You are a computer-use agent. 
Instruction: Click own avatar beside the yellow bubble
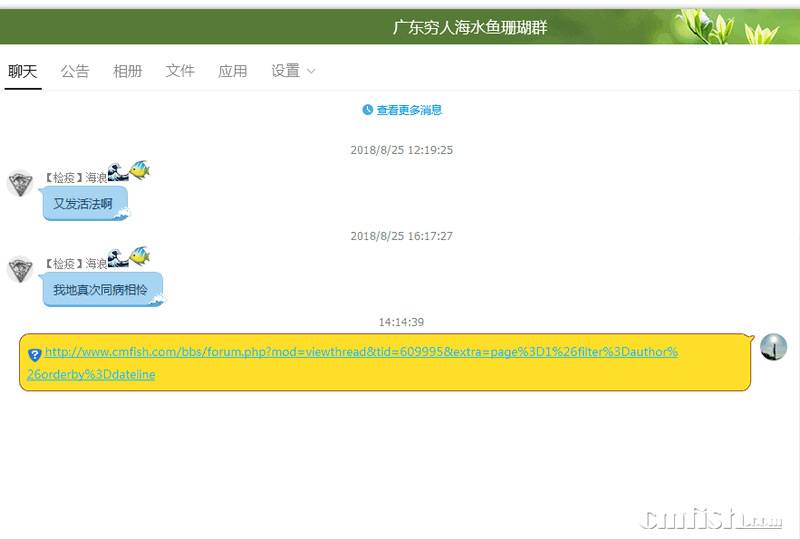coord(773,347)
